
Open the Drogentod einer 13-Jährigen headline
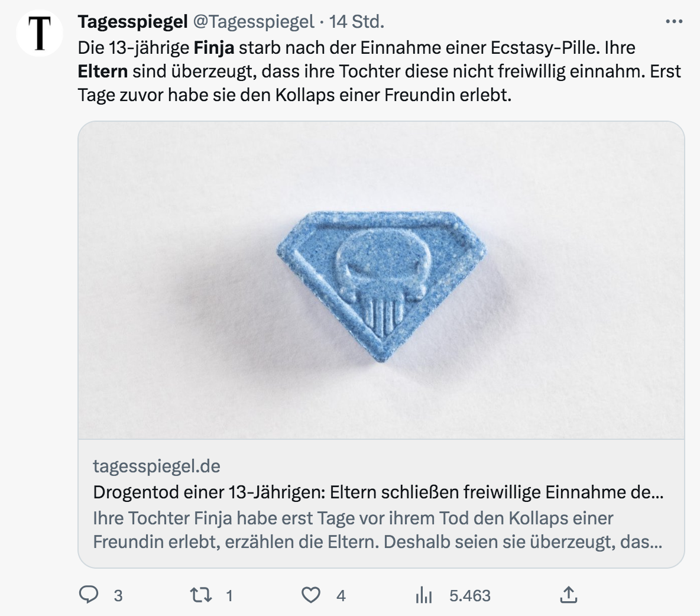(x=378, y=492)
